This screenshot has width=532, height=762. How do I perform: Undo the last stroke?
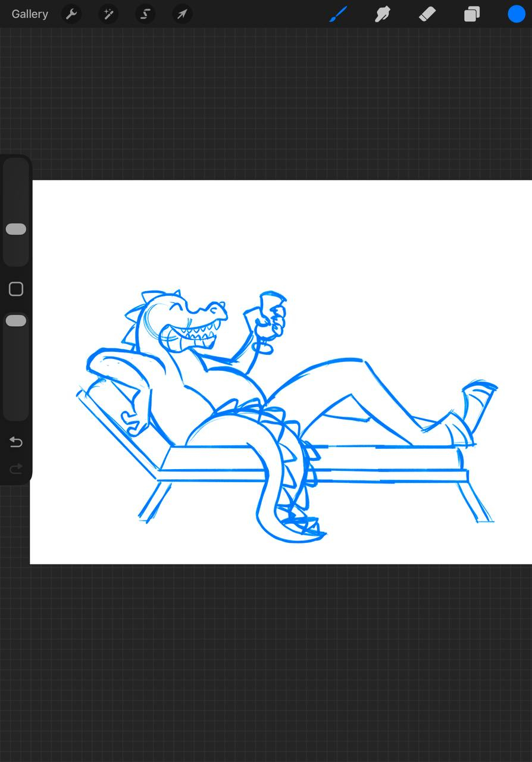tap(16, 442)
